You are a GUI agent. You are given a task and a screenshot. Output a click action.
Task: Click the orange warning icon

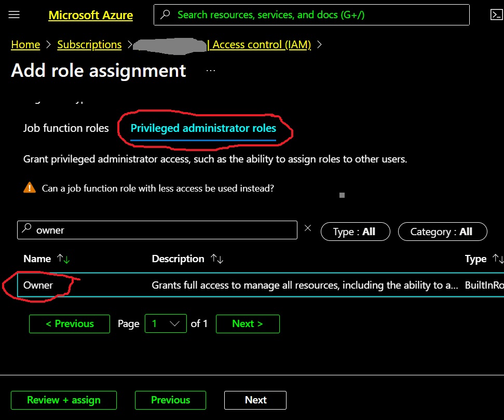(30, 187)
